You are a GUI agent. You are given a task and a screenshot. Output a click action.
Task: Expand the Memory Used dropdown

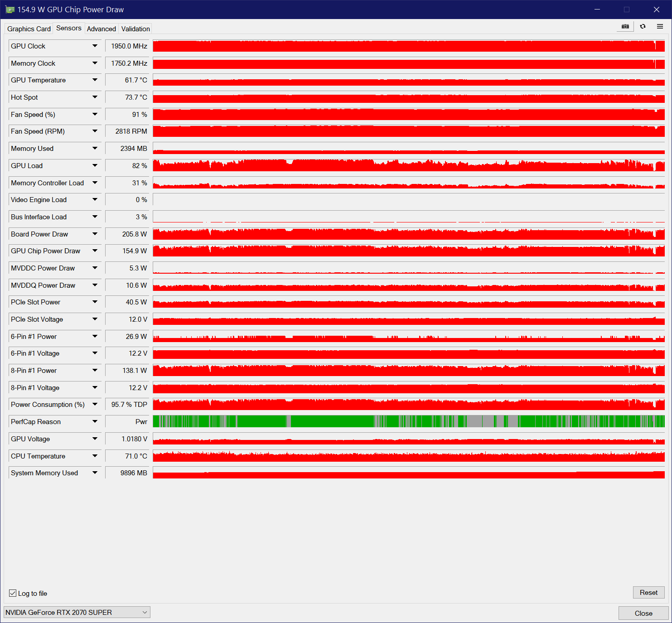[95, 149]
